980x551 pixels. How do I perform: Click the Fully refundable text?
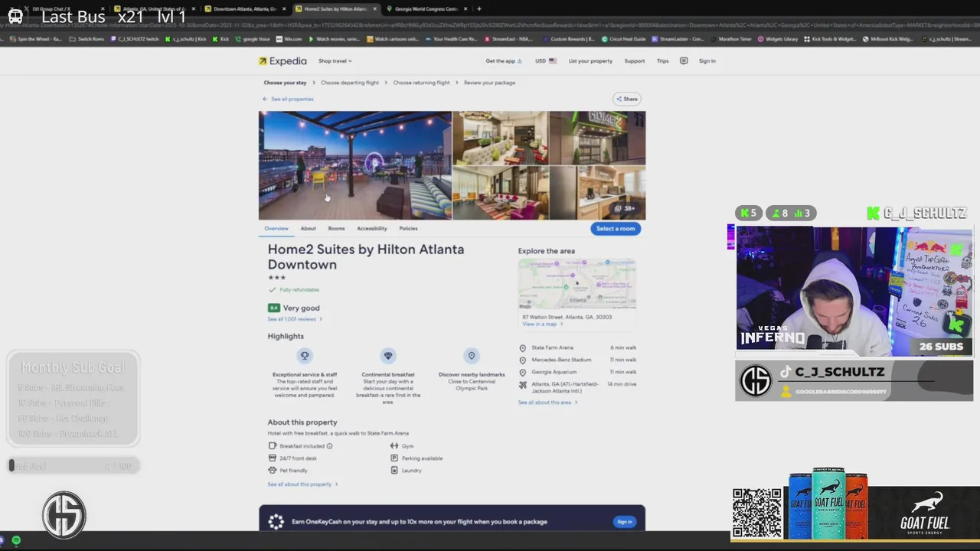(x=299, y=290)
